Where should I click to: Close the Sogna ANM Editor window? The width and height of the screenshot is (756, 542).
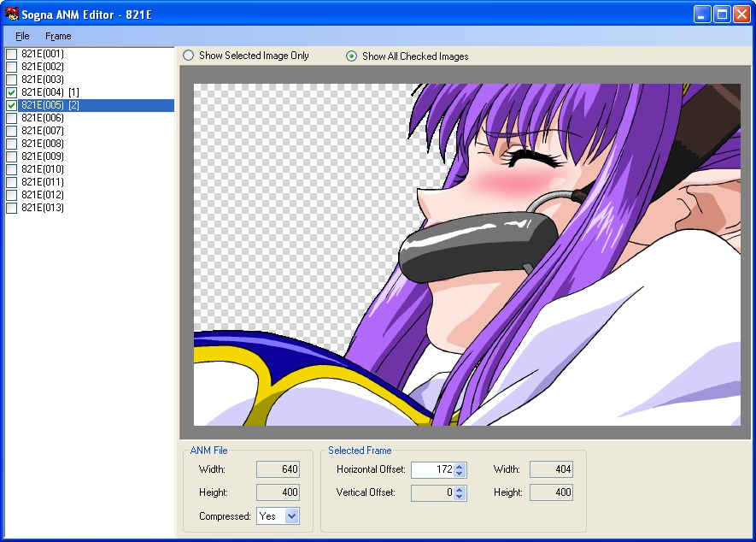741,15
